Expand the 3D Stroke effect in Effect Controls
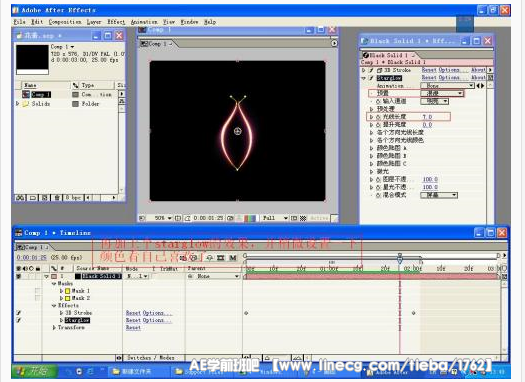The image size is (525, 382). tap(364, 70)
